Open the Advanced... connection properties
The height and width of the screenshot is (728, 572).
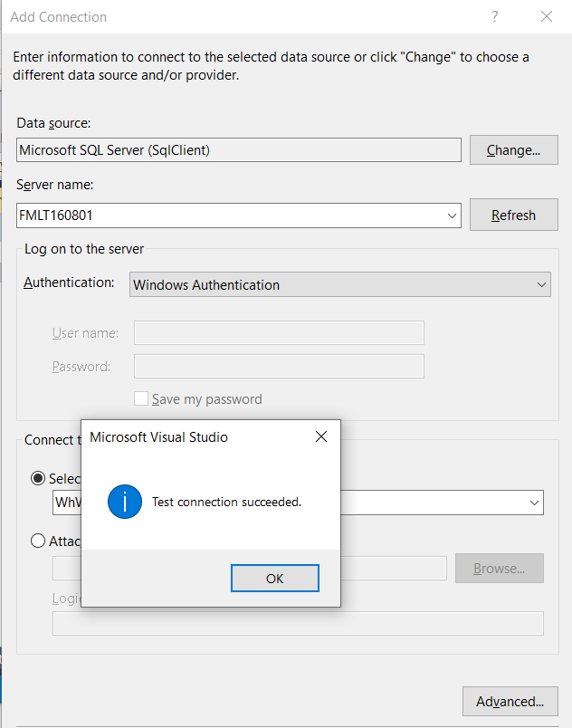point(510,701)
